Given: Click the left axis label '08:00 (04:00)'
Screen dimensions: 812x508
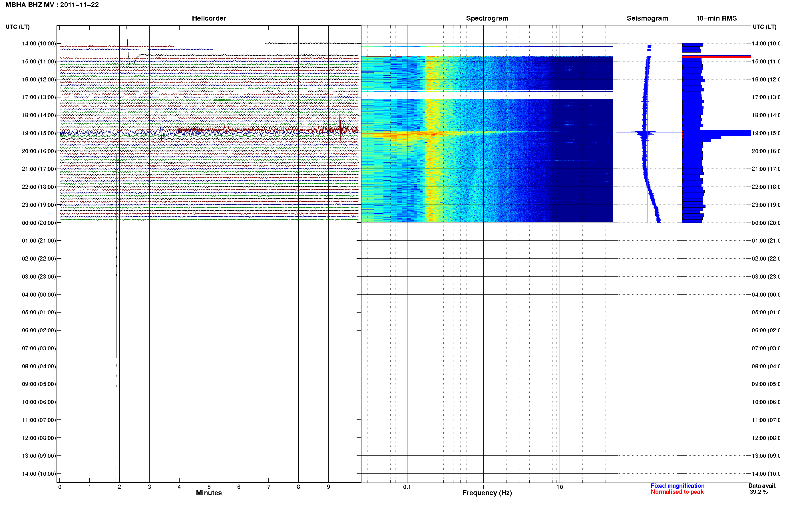Looking at the screenshot, I should pyautogui.click(x=39, y=366).
